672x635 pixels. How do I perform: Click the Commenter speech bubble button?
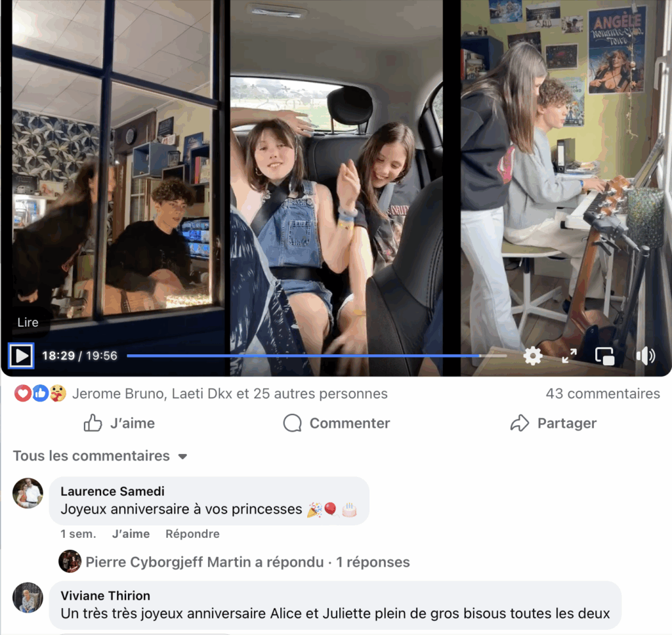pyautogui.click(x=337, y=423)
